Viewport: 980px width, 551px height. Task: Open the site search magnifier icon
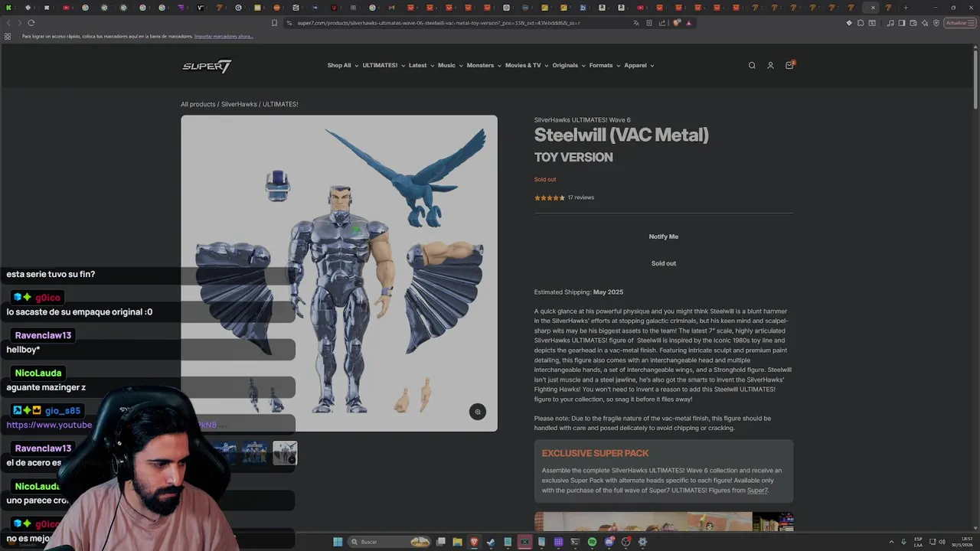tap(752, 66)
